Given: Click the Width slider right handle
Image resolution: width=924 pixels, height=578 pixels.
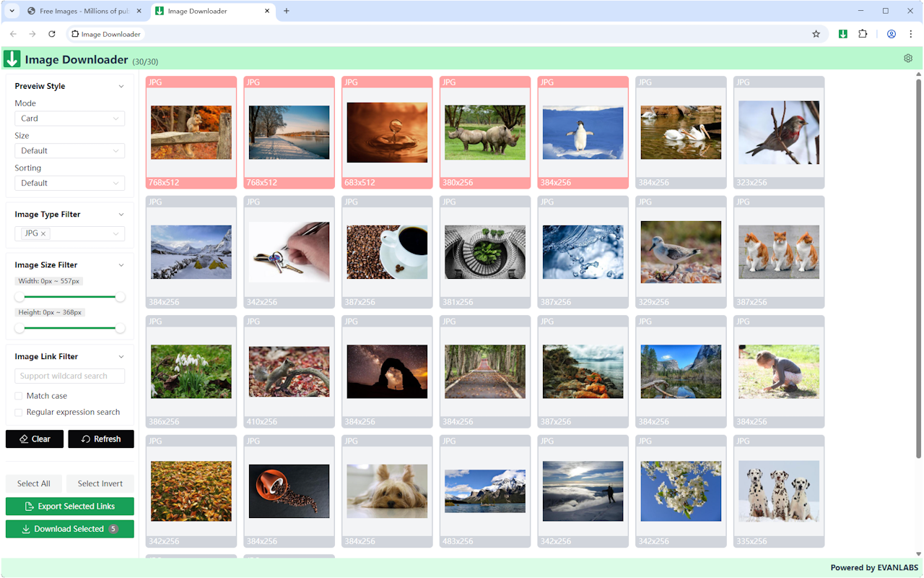Looking at the screenshot, I should tap(121, 297).
